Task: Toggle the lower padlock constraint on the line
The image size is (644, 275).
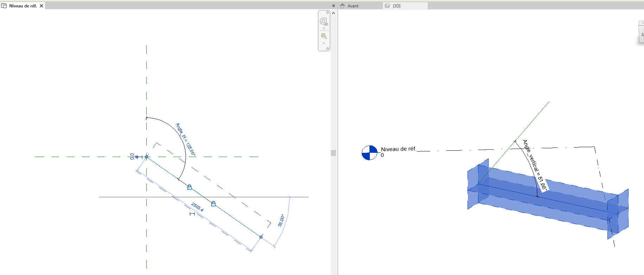Action: coord(213,204)
